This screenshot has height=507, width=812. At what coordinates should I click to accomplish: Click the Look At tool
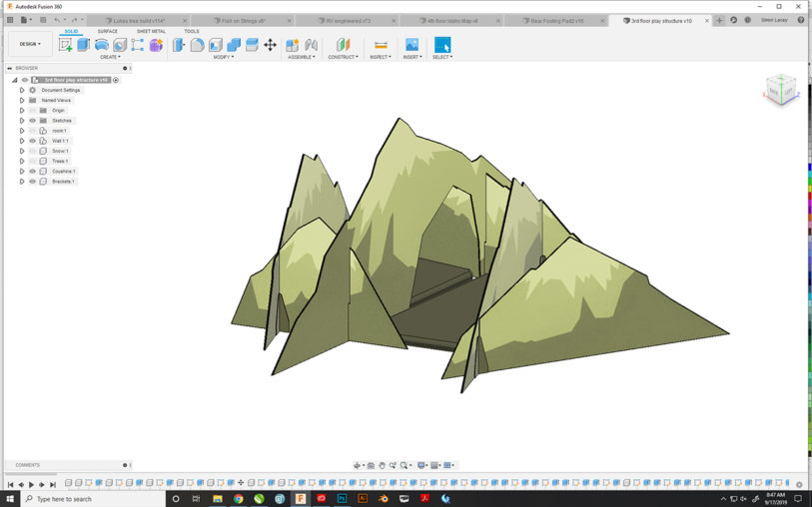coord(371,465)
